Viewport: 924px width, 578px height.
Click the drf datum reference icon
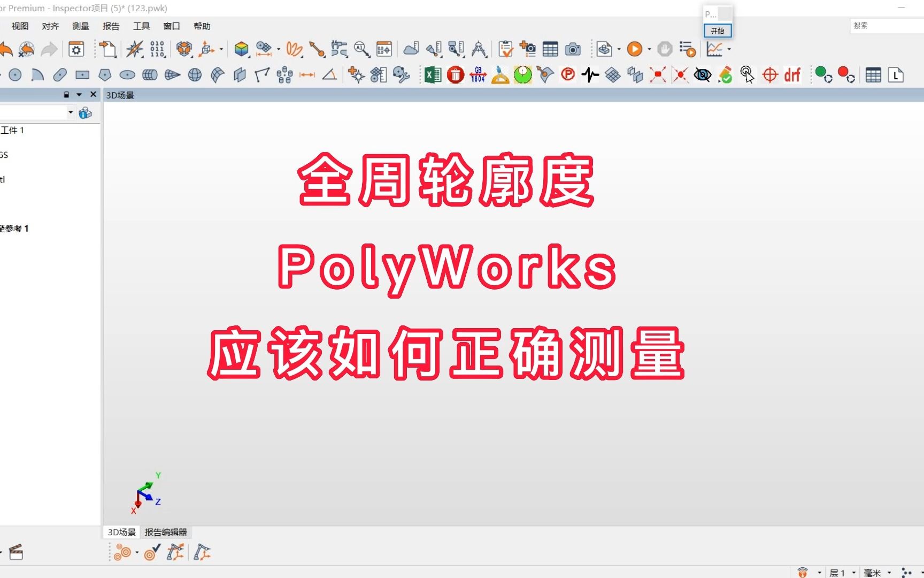[x=792, y=75]
